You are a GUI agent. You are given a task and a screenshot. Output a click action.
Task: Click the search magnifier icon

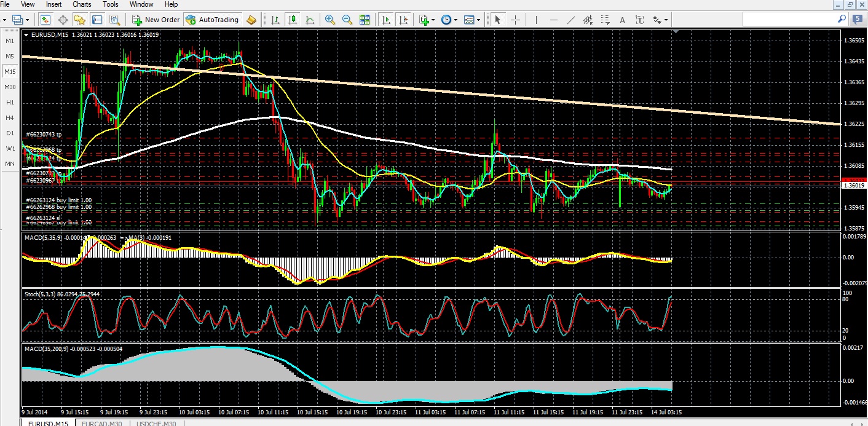842,19
